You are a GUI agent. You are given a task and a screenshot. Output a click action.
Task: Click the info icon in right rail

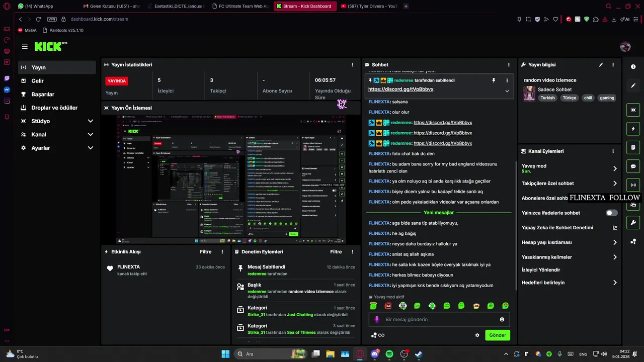[633, 67]
